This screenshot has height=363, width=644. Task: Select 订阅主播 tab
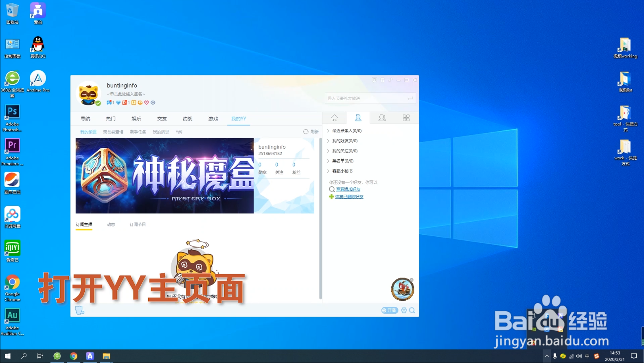pyautogui.click(x=84, y=224)
